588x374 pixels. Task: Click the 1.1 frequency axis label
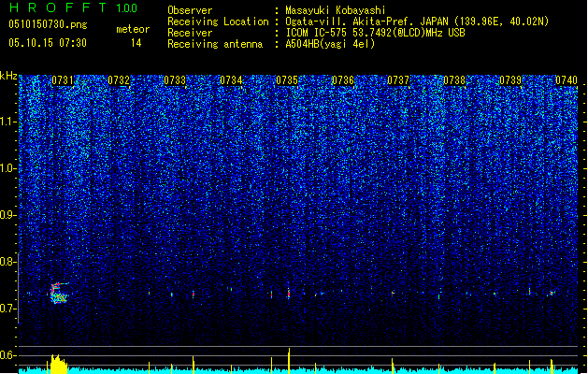[8, 122]
